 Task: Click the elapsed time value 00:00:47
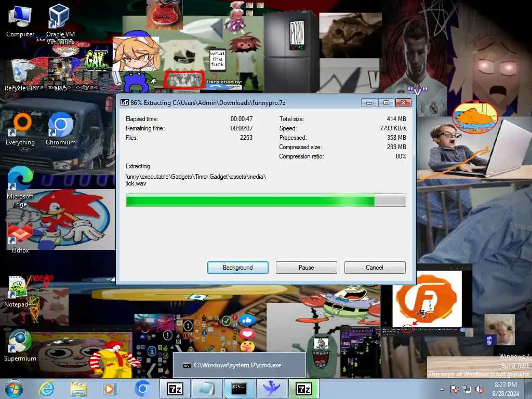point(242,119)
